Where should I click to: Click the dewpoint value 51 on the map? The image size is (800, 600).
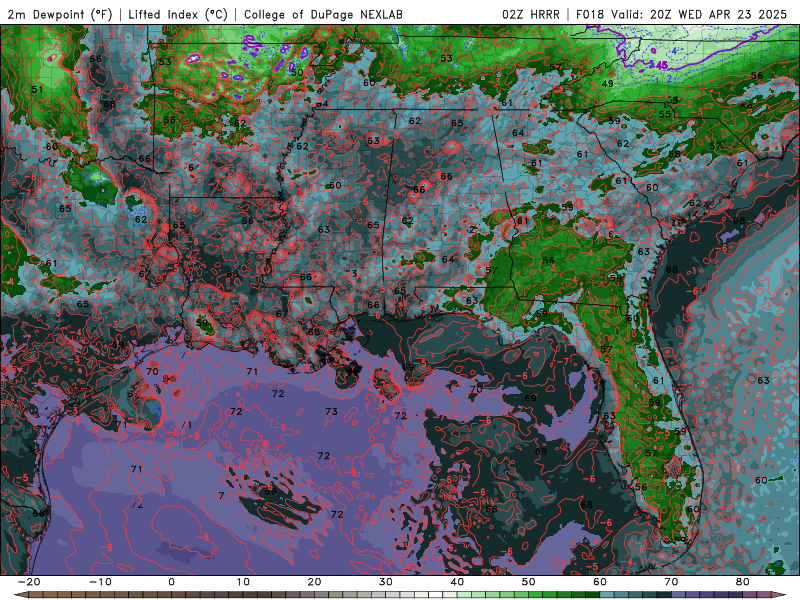[37, 90]
